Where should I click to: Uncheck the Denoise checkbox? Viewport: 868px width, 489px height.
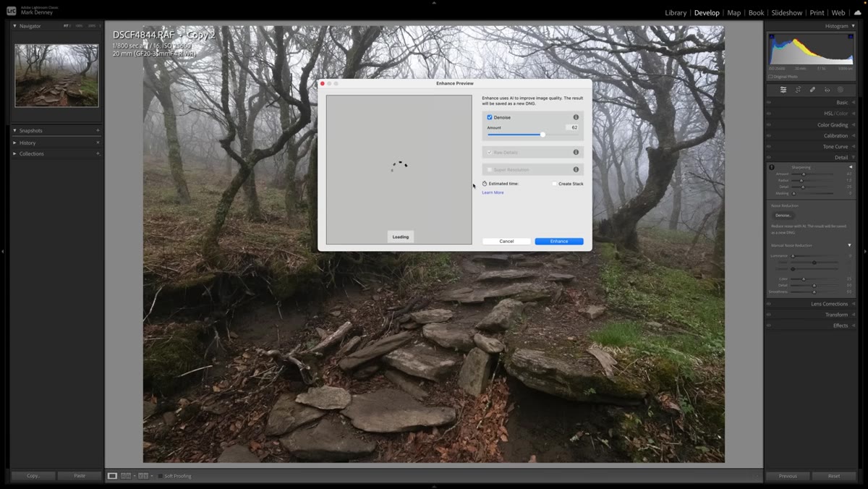coord(490,117)
